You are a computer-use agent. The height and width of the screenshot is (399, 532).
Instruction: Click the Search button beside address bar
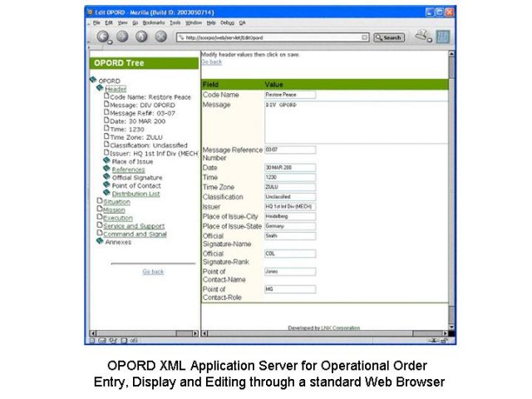389,37
